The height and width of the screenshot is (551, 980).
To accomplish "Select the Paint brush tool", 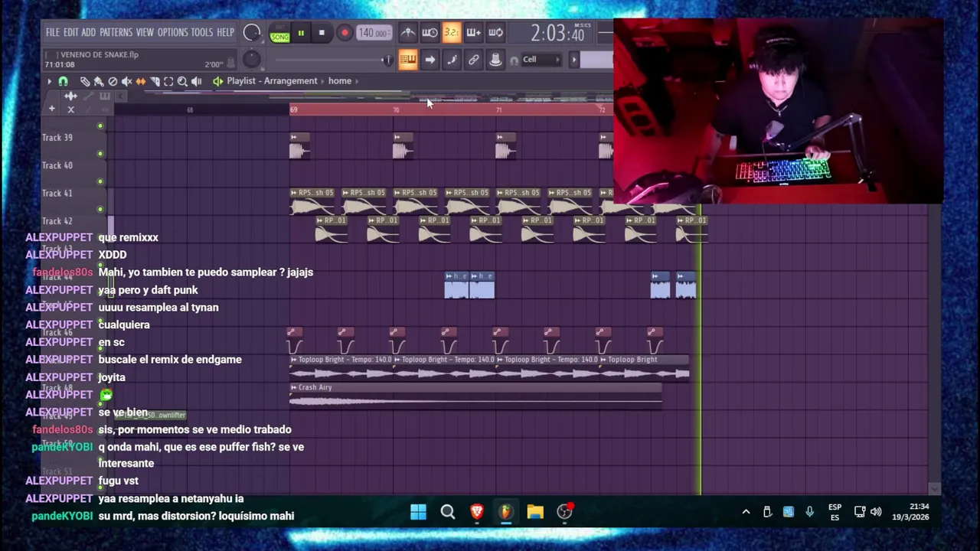I will click(99, 81).
